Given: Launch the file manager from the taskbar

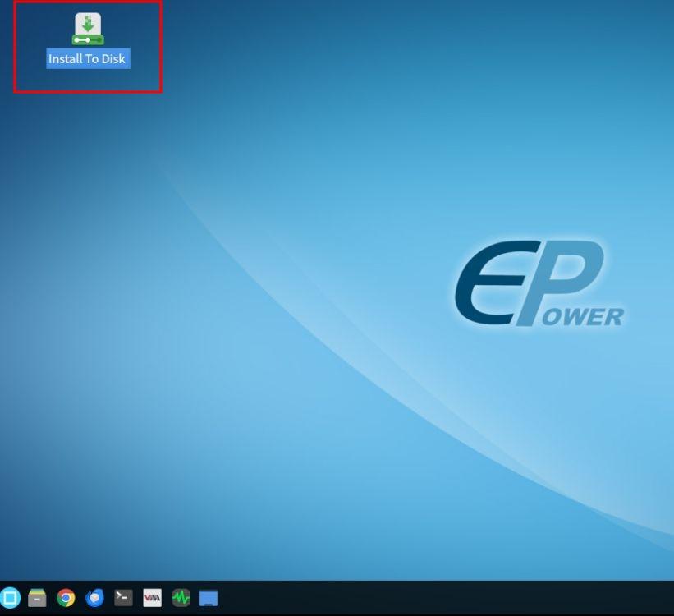Looking at the screenshot, I should click(x=38, y=598).
